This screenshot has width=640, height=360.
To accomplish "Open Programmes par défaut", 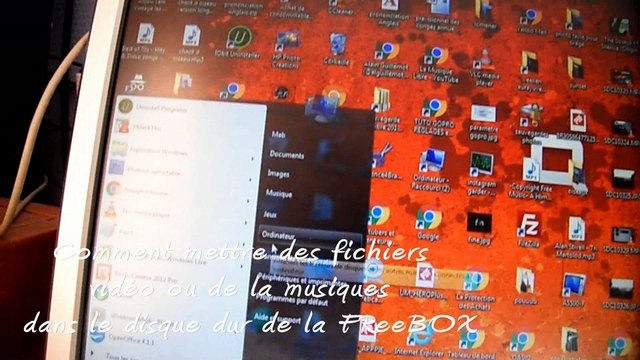I will click(x=292, y=301).
